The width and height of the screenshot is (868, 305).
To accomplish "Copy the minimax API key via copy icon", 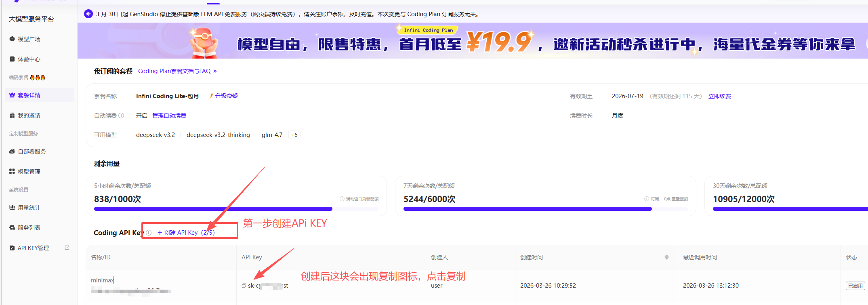I will [x=244, y=286].
